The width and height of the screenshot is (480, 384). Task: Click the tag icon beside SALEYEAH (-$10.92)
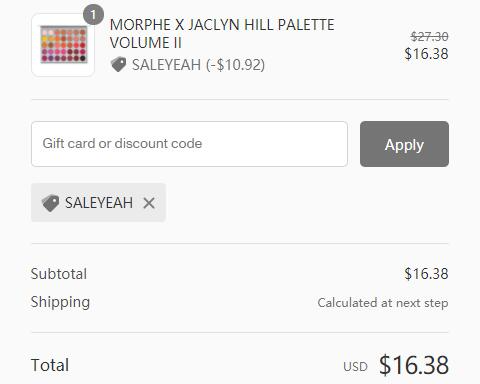point(118,64)
